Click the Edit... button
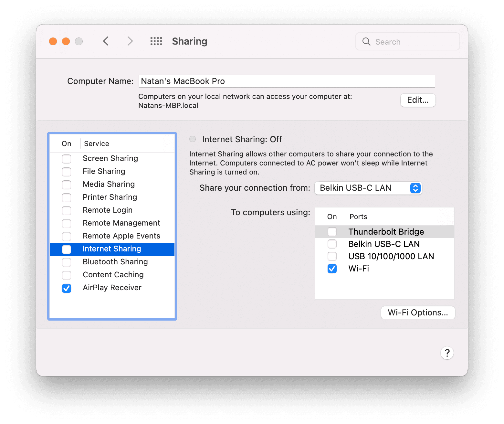 click(x=418, y=100)
